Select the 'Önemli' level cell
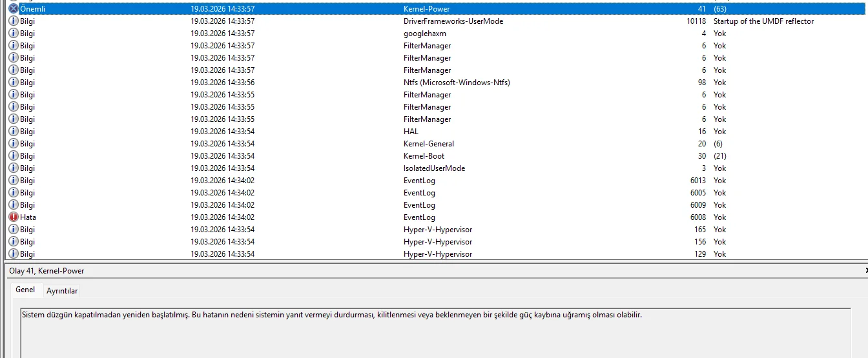The height and width of the screenshot is (358, 868). pos(33,9)
